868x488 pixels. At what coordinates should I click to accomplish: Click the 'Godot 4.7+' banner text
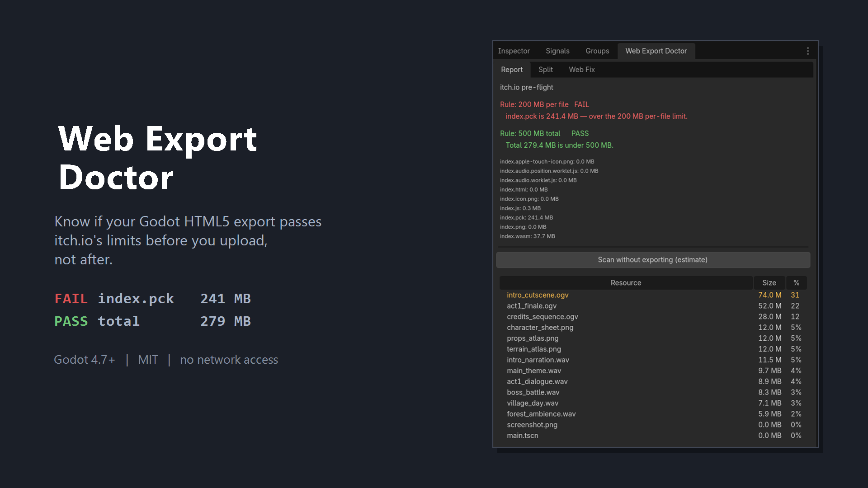85,360
